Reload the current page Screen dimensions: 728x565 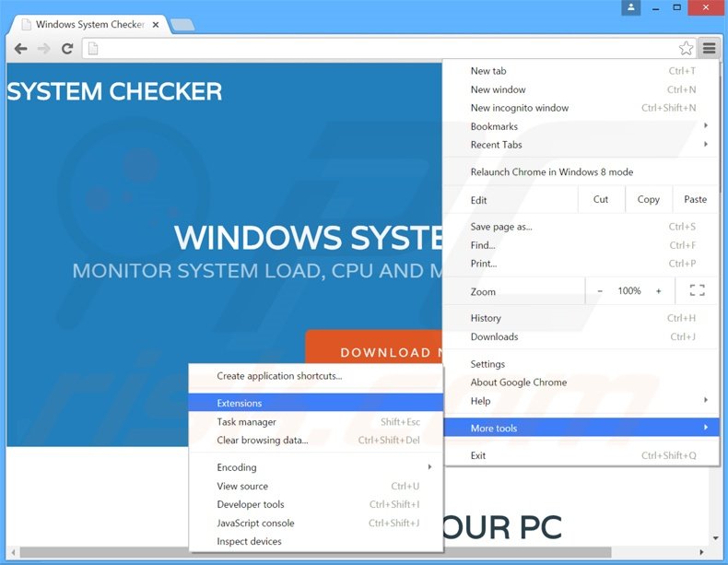click(x=67, y=48)
